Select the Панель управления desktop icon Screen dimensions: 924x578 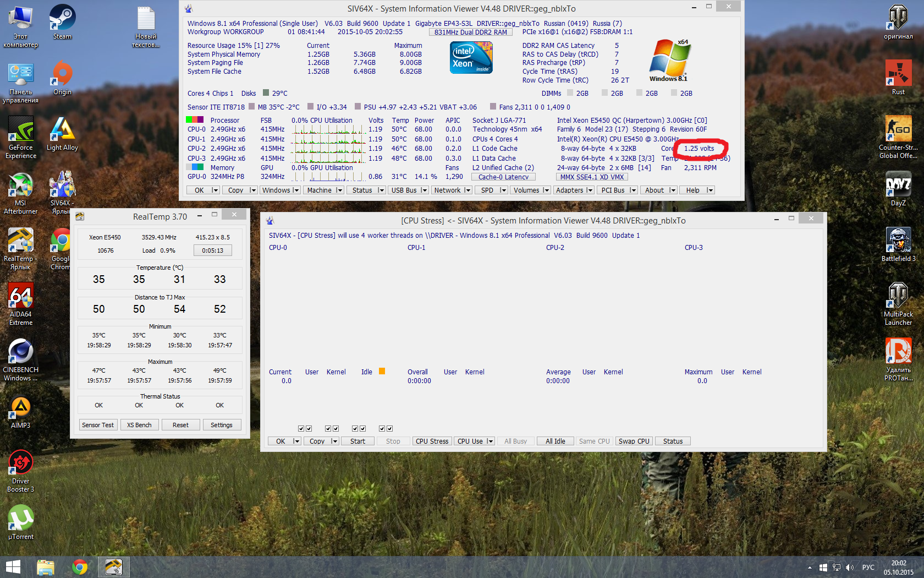pos(21,82)
